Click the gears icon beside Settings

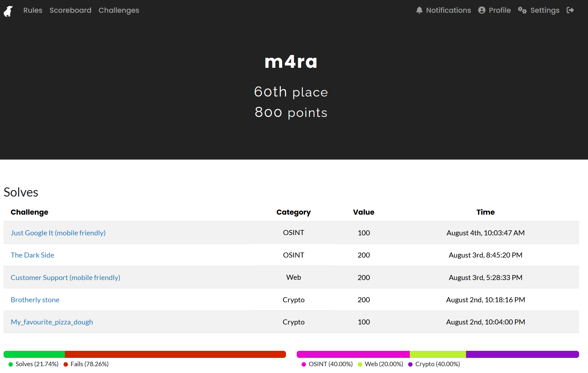[x=522, y=10]
